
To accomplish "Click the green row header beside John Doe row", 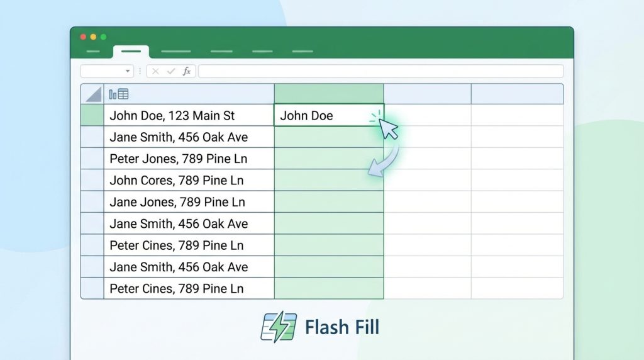I will coord(92,115).
